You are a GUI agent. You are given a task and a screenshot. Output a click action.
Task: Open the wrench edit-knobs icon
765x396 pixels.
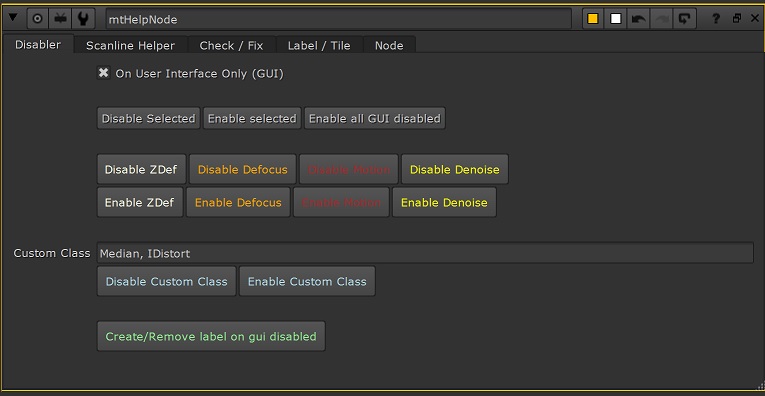[83, 19]
